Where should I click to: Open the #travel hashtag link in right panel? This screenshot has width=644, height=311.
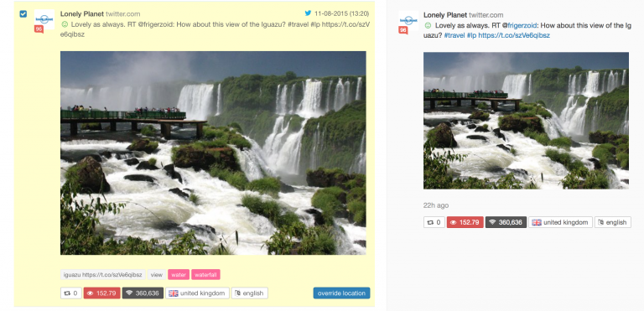coord(454,35)
